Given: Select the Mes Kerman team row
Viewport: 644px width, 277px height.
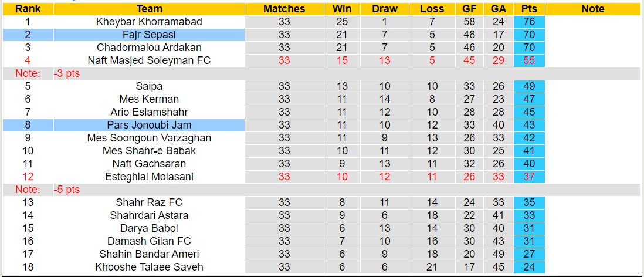Looking at the screenshot, I should tap(149, 99).
